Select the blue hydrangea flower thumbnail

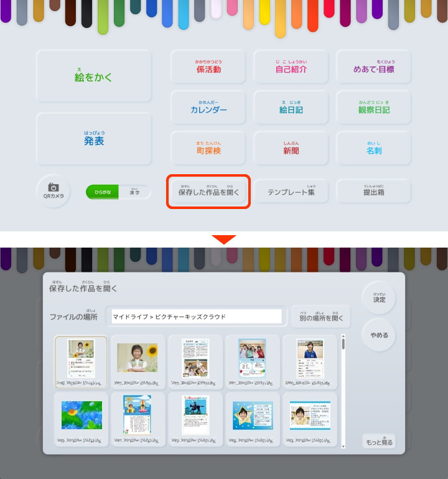[x=82, y=415]
